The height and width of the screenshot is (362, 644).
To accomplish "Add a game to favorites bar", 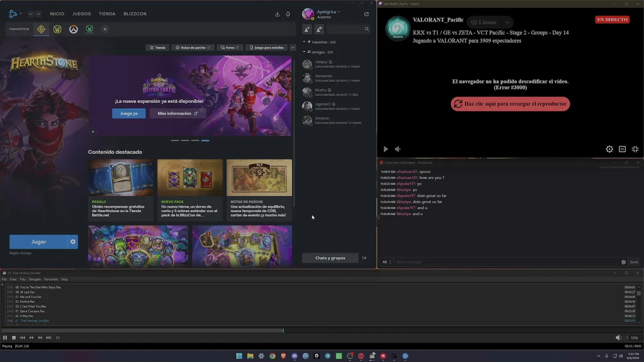I will [x=105, y=29].
